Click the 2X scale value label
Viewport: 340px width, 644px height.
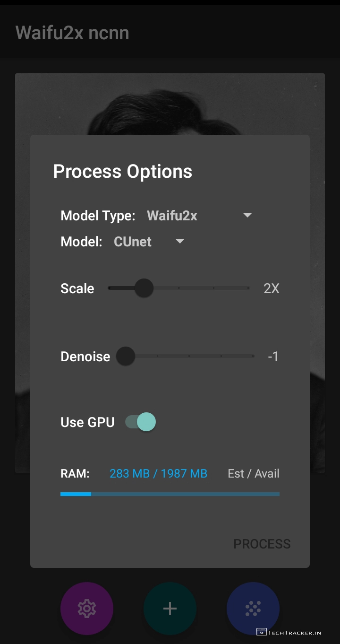click(x=272, y=288)
